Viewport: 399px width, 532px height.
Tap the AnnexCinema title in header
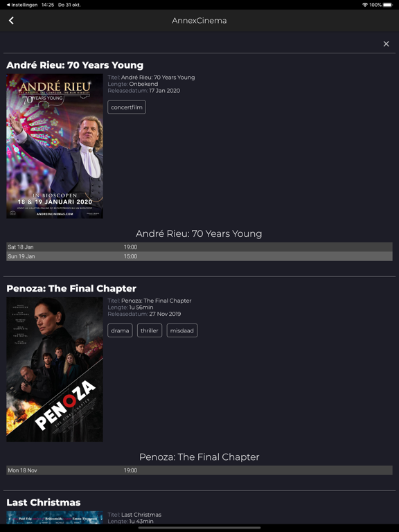[199, 20]
